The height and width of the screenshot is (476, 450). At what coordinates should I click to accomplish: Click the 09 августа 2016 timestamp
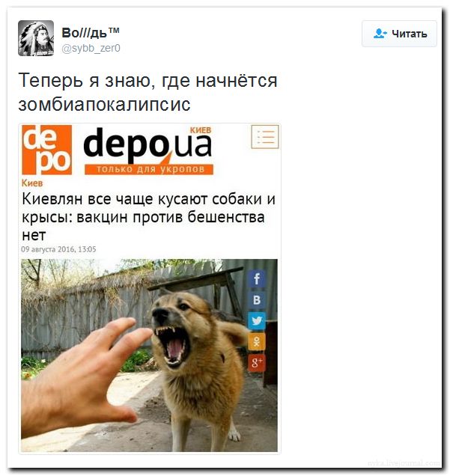58,249
